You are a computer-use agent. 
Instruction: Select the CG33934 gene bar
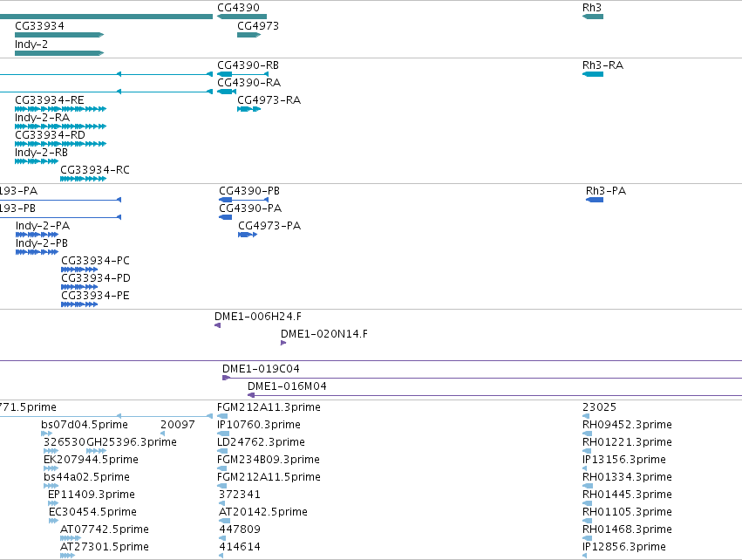point(59,35)
